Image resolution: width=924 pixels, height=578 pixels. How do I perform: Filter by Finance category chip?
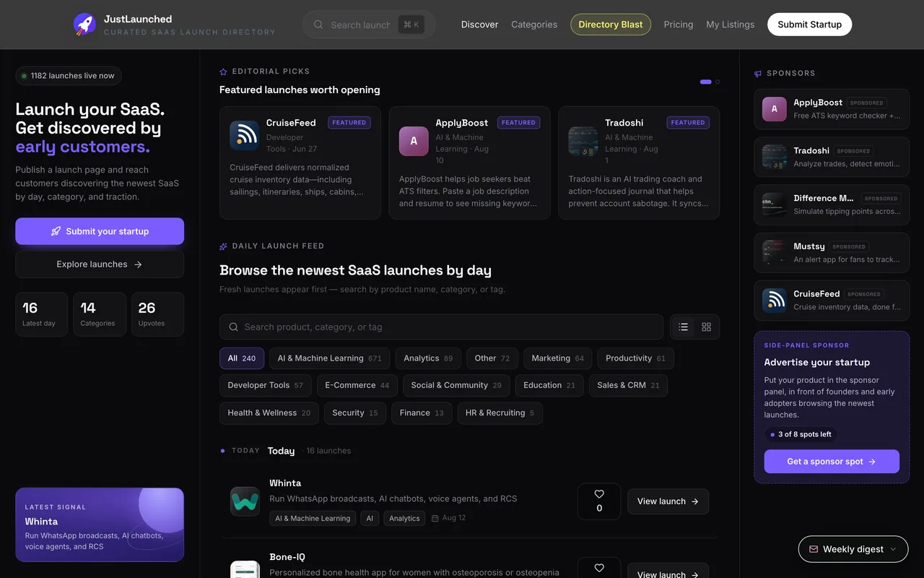coord(422,413)
